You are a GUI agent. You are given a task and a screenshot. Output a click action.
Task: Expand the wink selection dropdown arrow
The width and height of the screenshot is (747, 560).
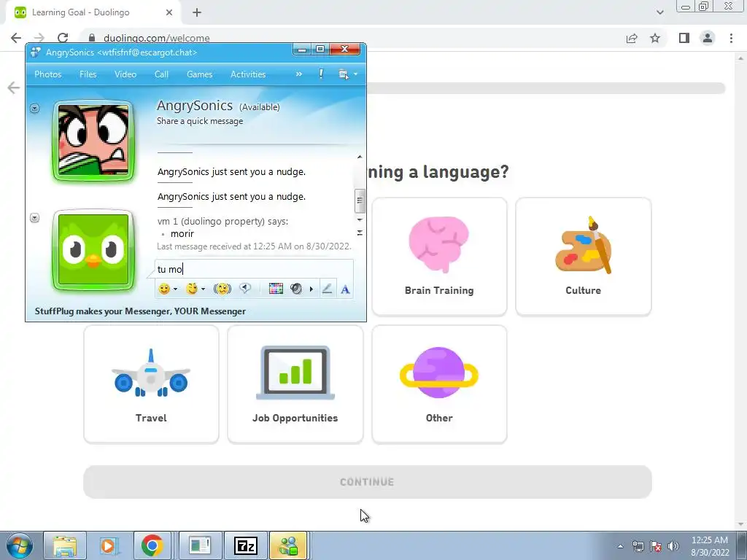(x=204, y=289)
